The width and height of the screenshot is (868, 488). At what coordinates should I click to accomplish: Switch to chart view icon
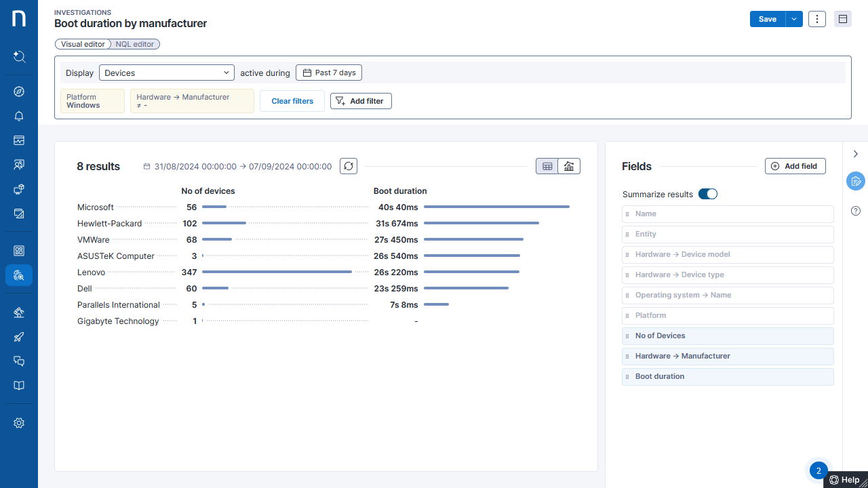(x=569, y=166)
